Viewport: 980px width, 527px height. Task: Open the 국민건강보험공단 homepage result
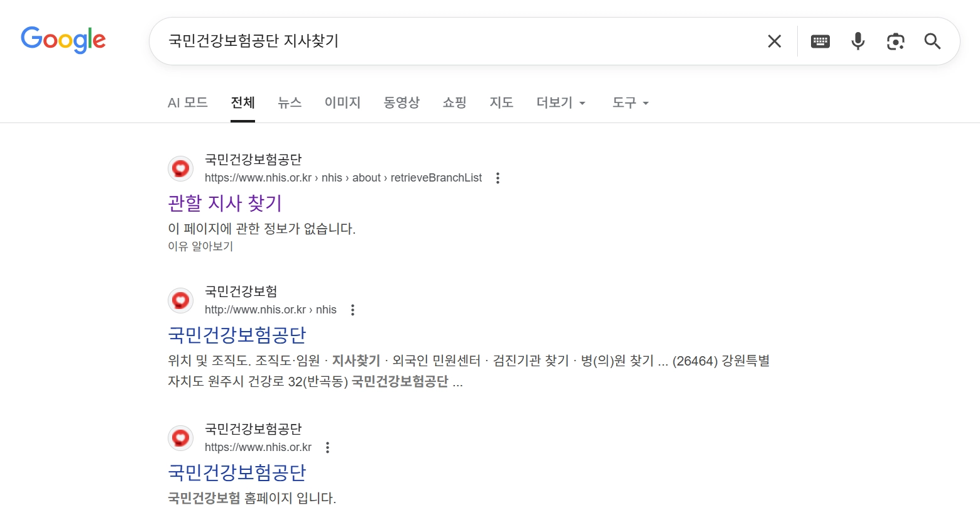(236, 472)
